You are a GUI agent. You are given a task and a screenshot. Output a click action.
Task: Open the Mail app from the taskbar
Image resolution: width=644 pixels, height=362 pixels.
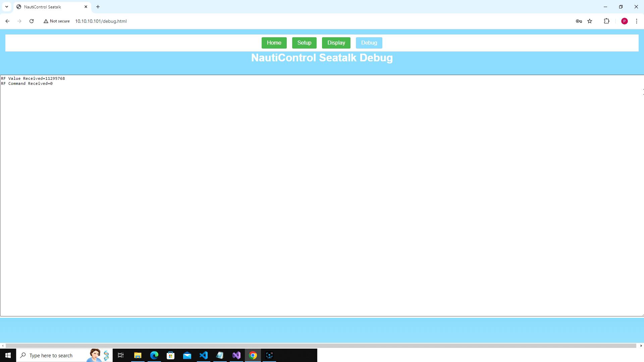(x=187, y=355)
